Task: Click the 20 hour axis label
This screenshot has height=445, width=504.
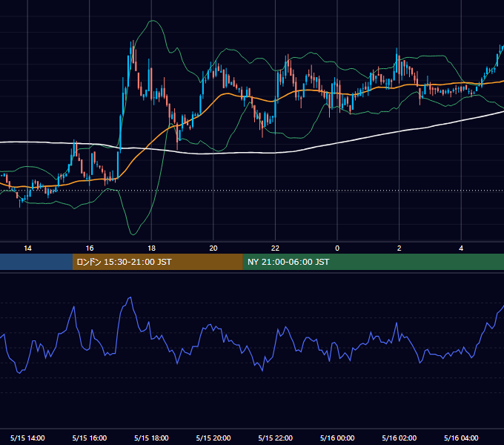Action: point(213,248)
